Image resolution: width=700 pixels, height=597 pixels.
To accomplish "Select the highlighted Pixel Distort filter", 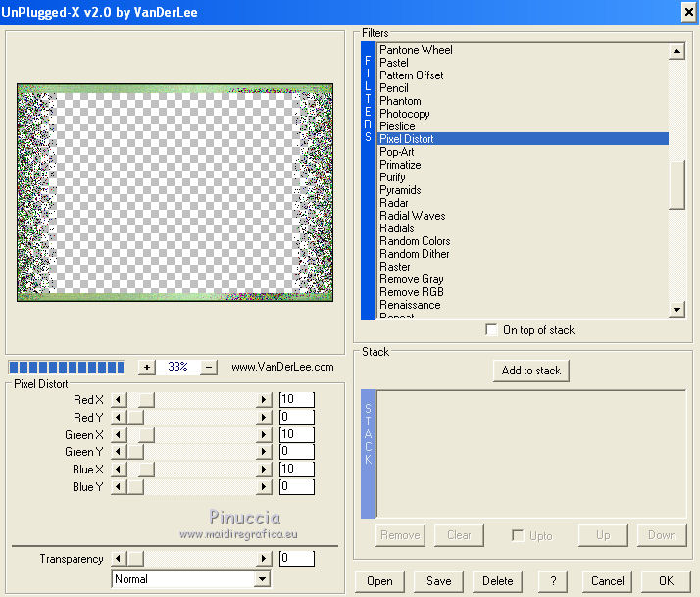I will click(x=523, y=139).
